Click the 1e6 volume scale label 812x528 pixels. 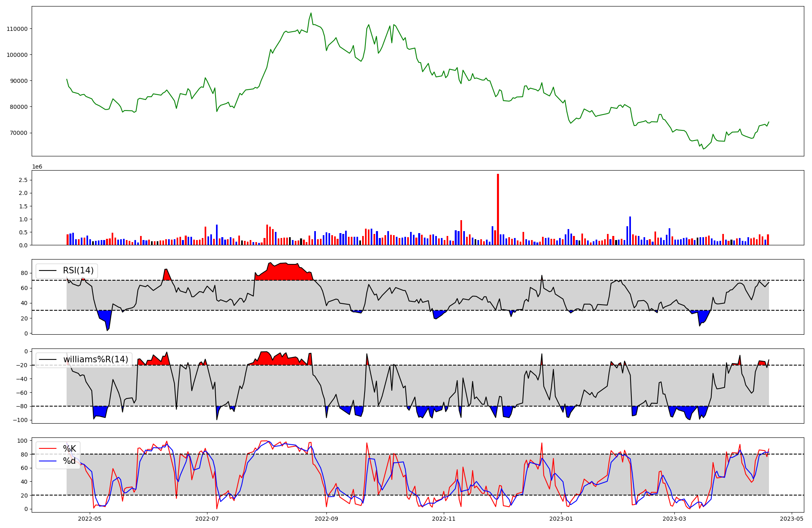tap(37, 167)
